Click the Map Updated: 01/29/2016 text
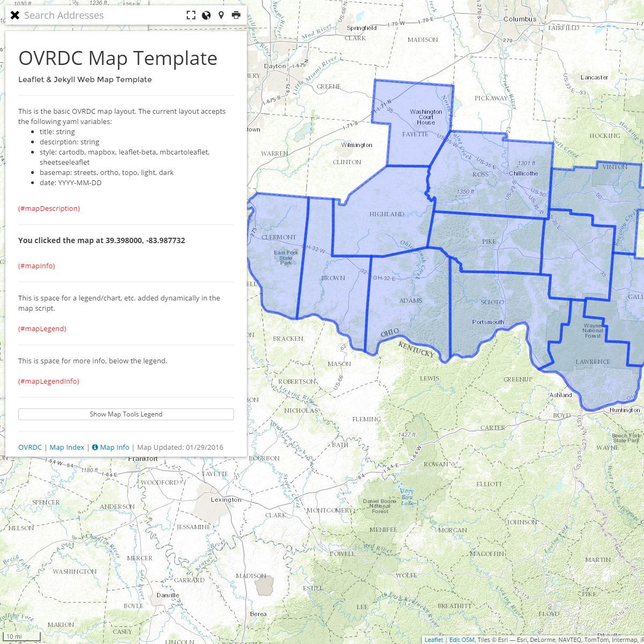Image resolution: width=644 pixels, height=644 pixels. point(180,447)
